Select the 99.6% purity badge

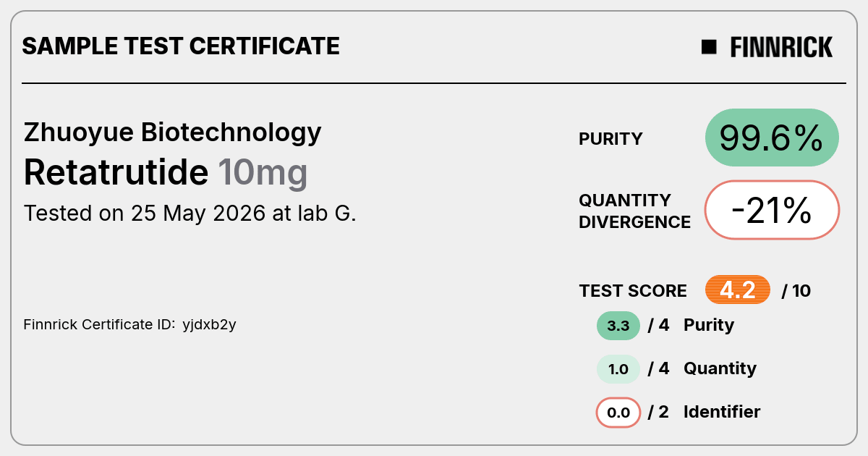tap(772, 138)
